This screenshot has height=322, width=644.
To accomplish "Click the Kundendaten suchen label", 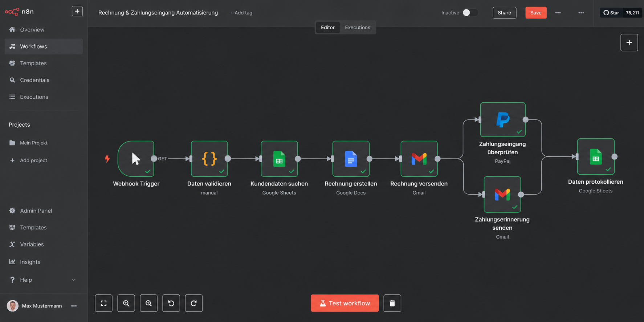I will click(279, 184).
